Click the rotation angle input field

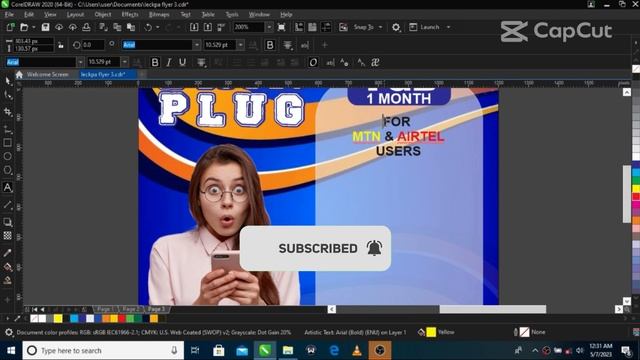coord(93,45)
